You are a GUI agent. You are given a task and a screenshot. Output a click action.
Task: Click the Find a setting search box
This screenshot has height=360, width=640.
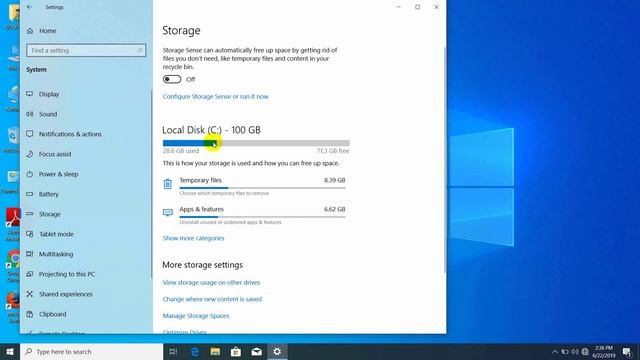point(86,50)
